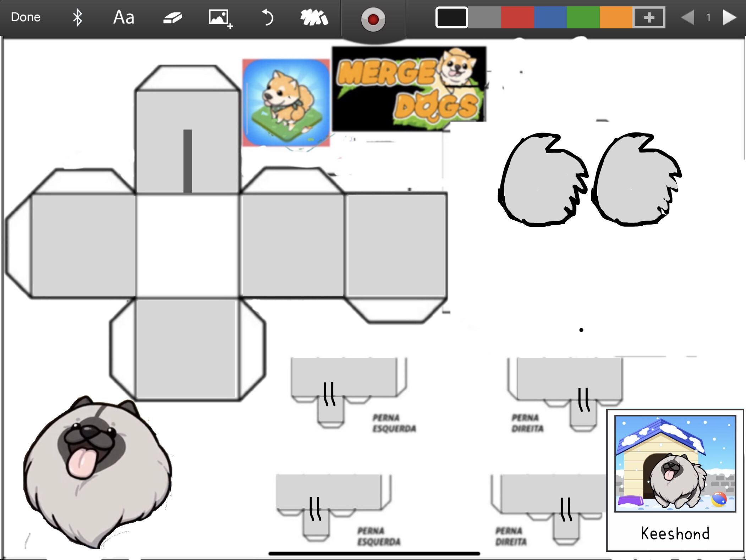Click the dark gray slot on the top cube face
This screenshot has height=560, width=746.
188,161
